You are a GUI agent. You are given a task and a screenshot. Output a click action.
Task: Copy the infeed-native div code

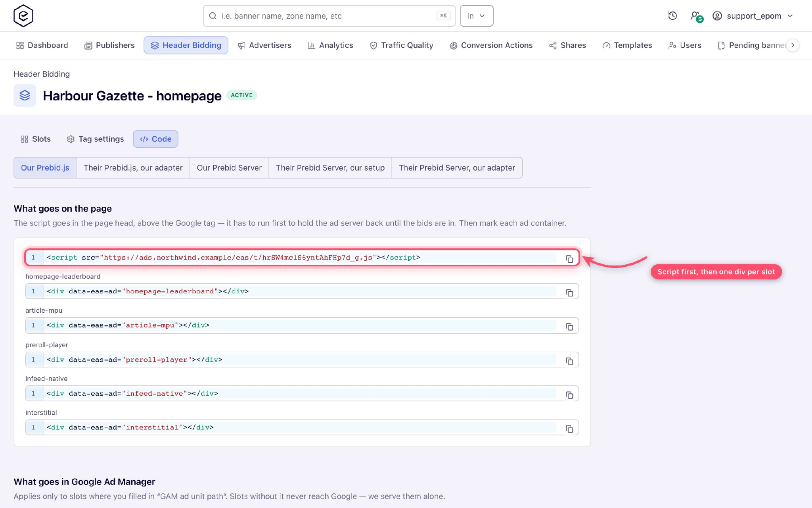(569, 395)
